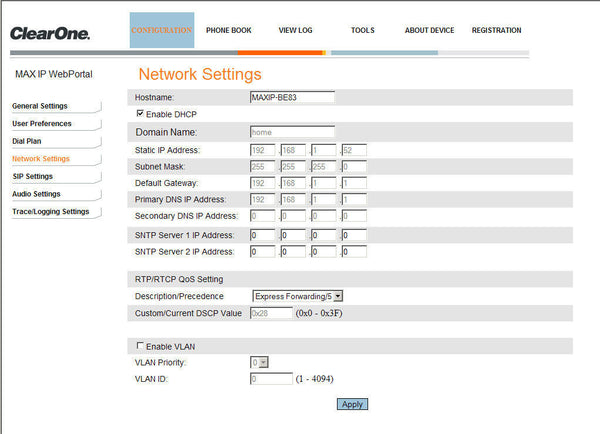Open the Configuration tab
The image size is (600, 434).
click(162, 30)
